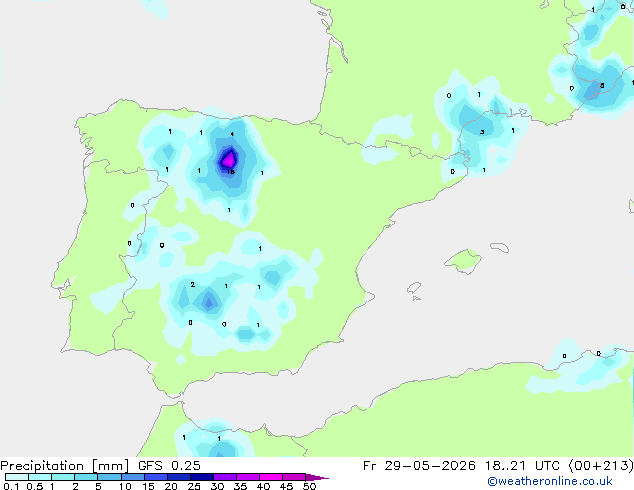The image size is (634, 490).
Task: Click the legend arrow tip beyond 50
Action: click(x=317, y=477)
